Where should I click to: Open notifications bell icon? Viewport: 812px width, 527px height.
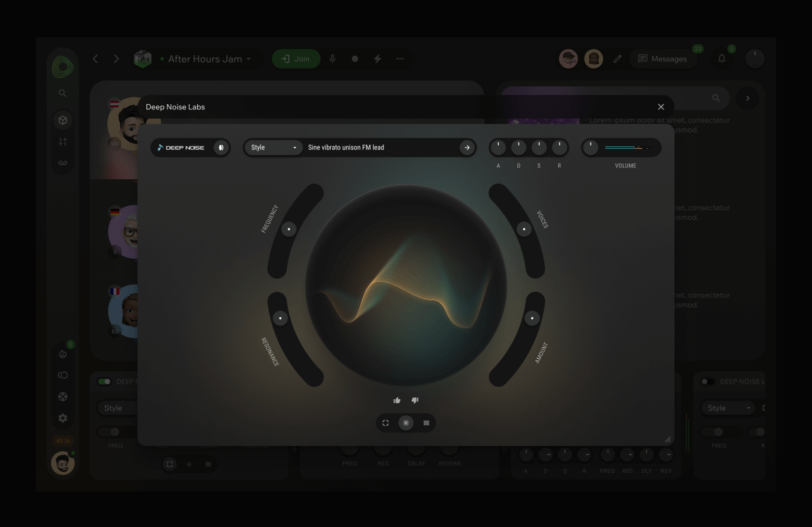click(x=722, y=59)
